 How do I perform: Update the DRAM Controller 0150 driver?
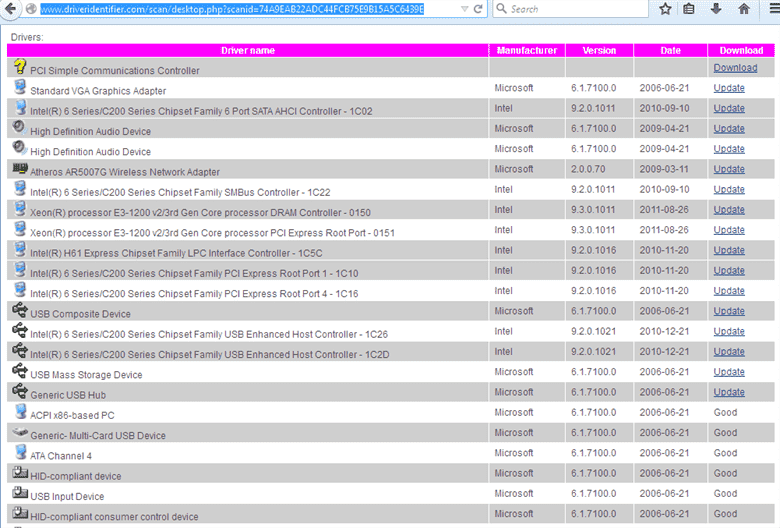729,210
